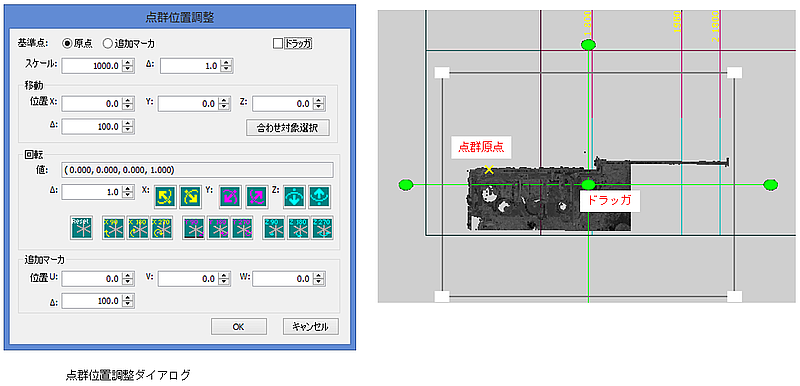Decrease W marker value with down arrow
Image resolution: width=800 pixels, height=386 pixels.
pos(319,282)
